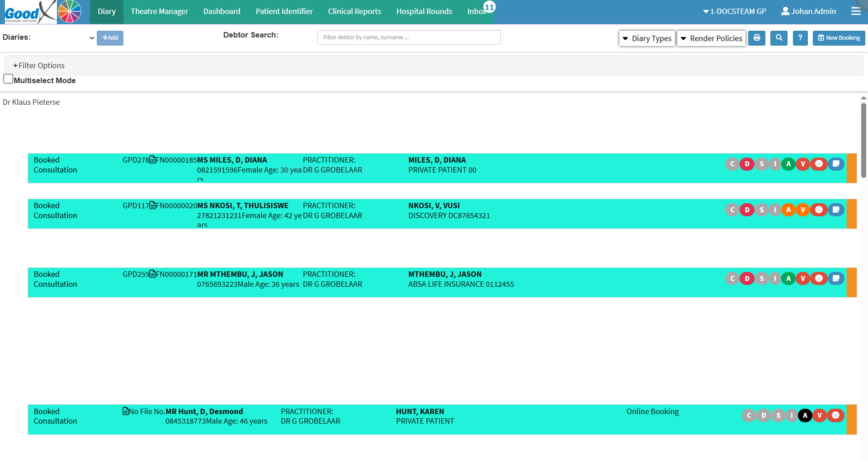Open 1-DOCSTEAM GP practice dropdown
The height and width of the screenshot is (462, 868).
click(x=735, y=11)
